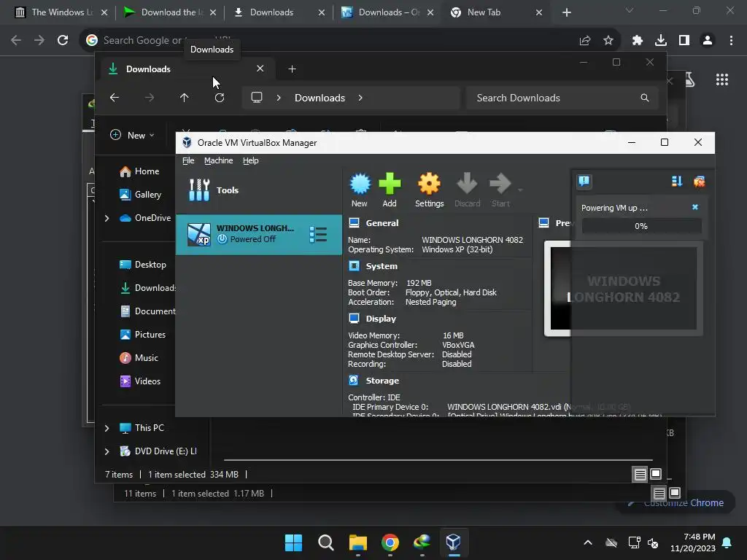
Task: Select Tools entry in VirtualBox sidebar
Action: [x=259, y=190]
